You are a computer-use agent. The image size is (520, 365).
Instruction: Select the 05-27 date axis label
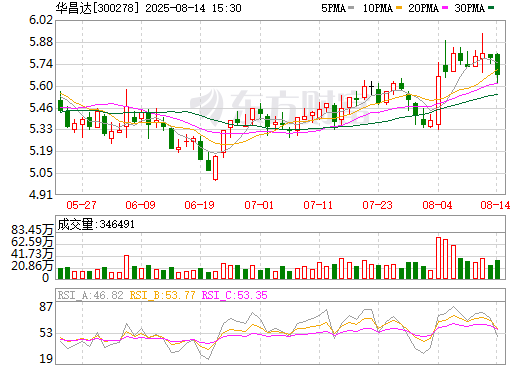(81, 205)
